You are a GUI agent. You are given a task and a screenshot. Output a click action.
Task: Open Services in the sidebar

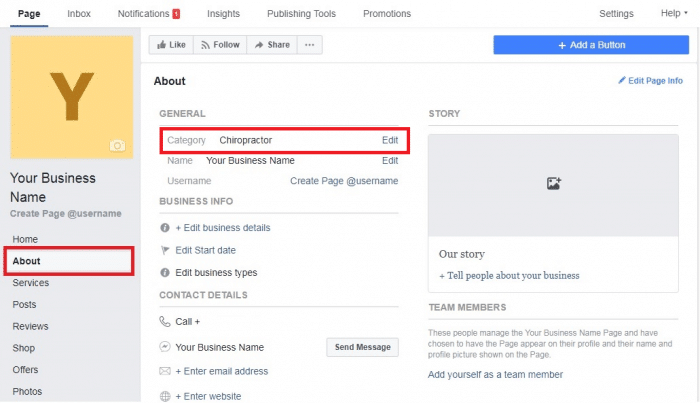pyautogui.click(x=31, y=283)
